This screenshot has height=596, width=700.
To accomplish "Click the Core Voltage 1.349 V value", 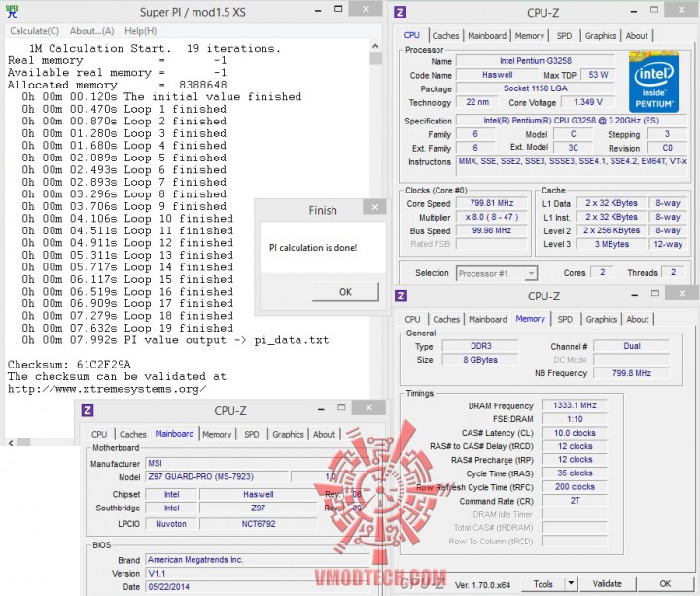I will coord(588,102).
